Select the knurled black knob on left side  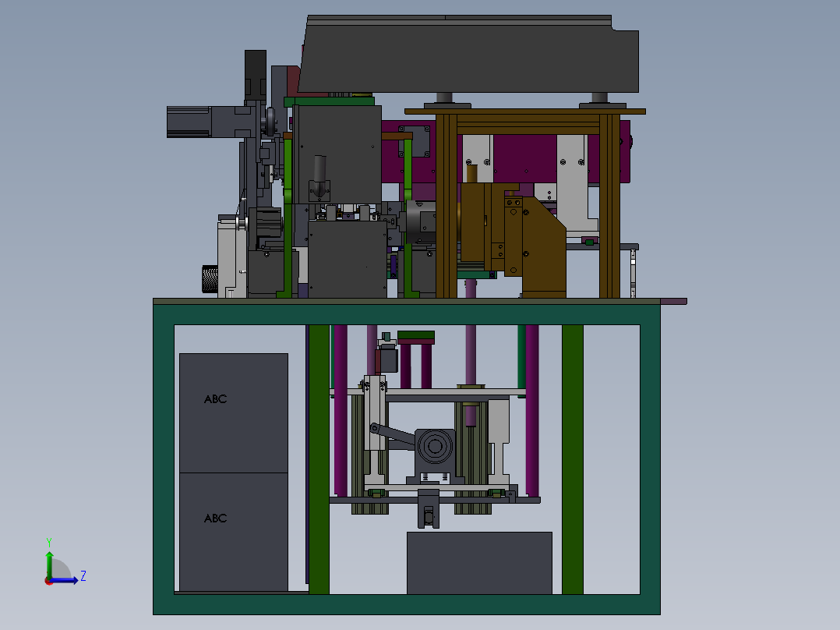coord(210,279)
